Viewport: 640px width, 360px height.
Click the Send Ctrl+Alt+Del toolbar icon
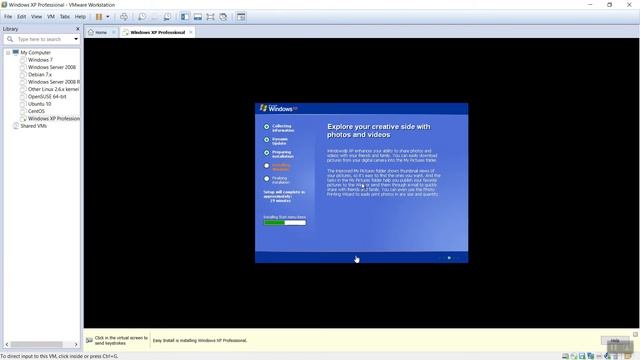(x=124, y=17)
